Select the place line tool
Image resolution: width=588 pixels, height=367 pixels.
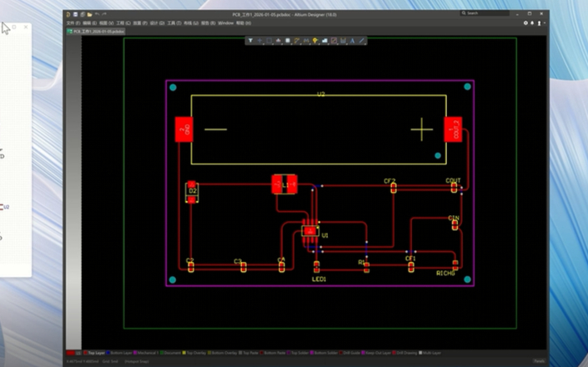coord(362,40)
